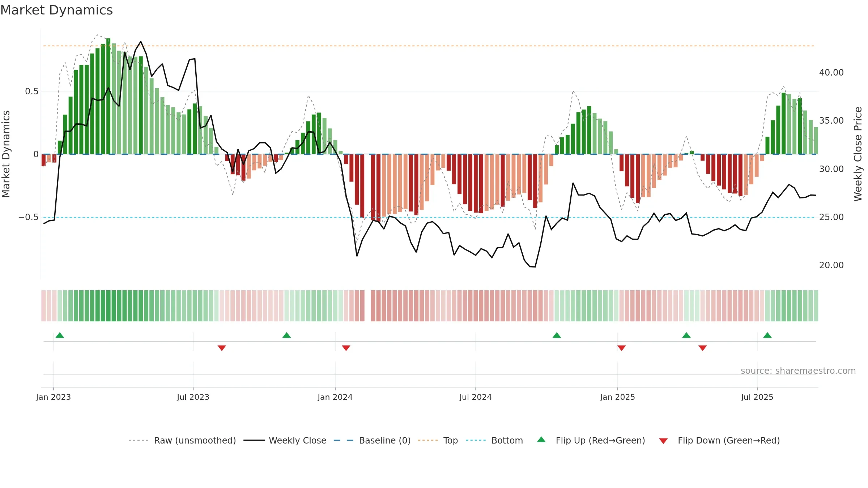Click the Jan 2025 x-axis label
The image size is (868, 488).
617,397
